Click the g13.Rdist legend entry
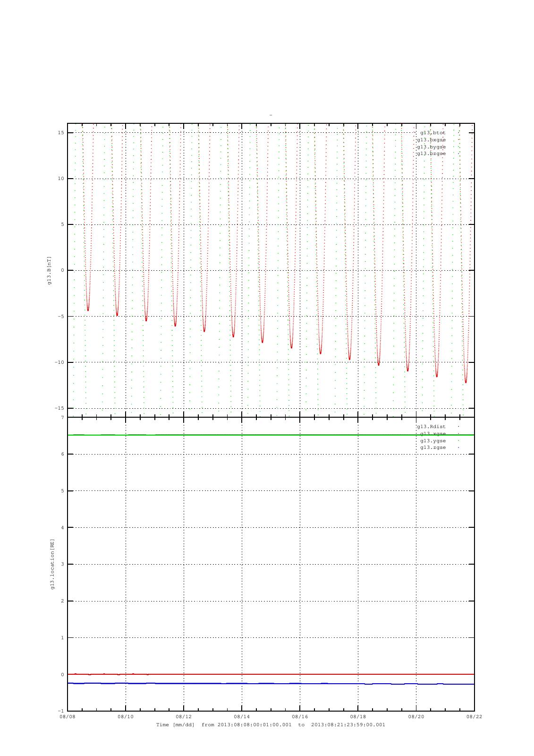The width and height of the screenshot is (534, 756). point(431,427)
